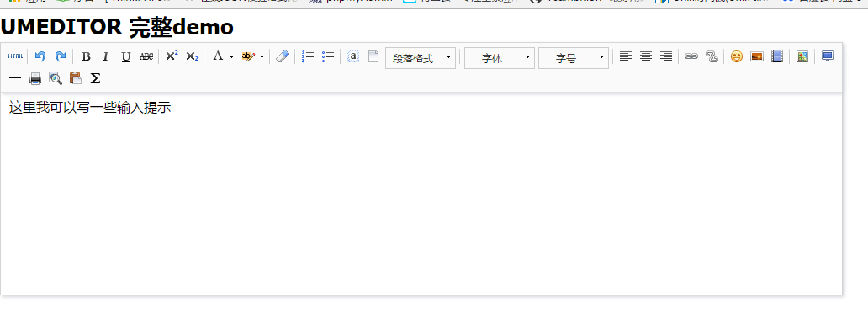Insert a hyperlink
The image size is (868, 329).
(691, 56)
